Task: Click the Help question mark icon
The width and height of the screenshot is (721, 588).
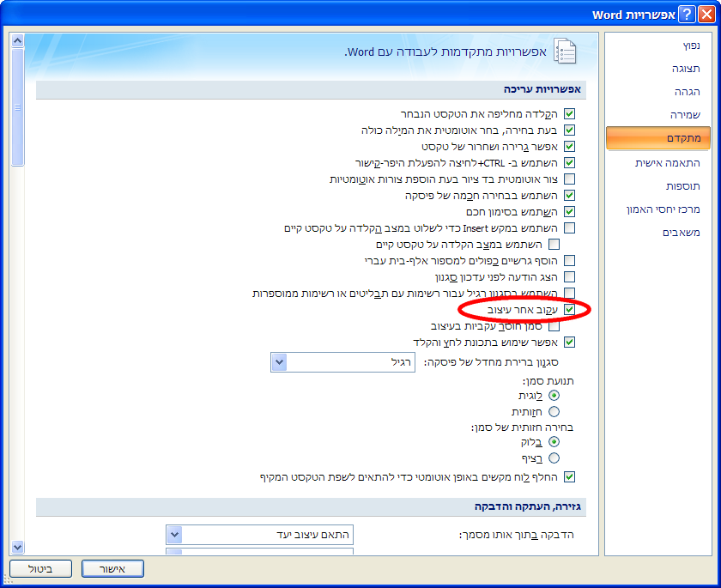Action: (687, 15)
